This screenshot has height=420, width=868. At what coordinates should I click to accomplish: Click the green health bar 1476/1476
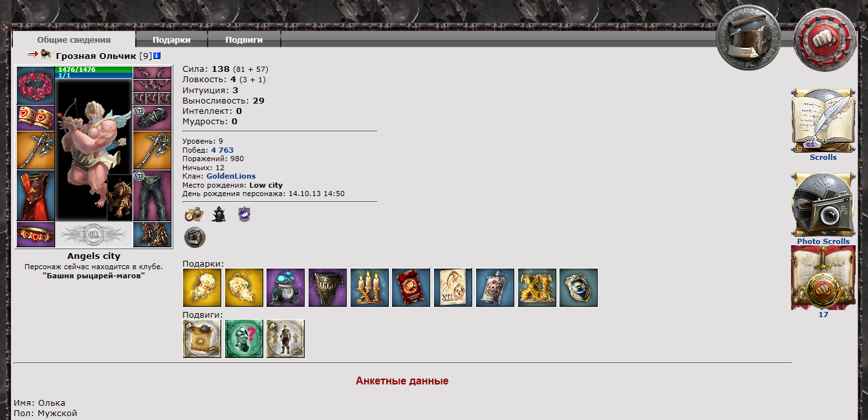click(94, 69)
